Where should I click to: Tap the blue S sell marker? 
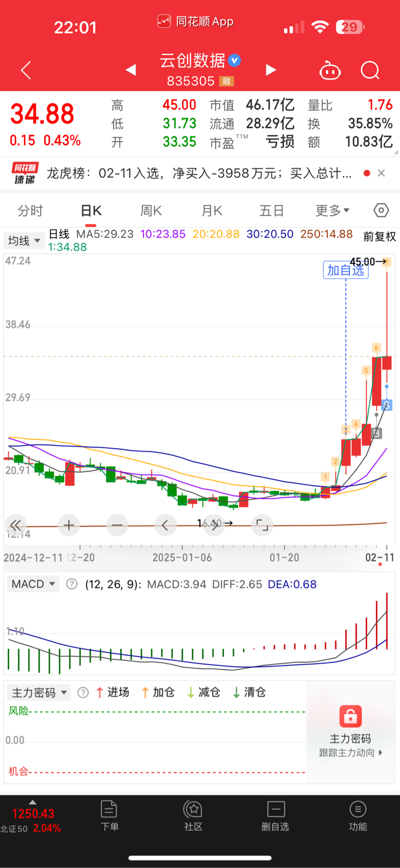386,405
